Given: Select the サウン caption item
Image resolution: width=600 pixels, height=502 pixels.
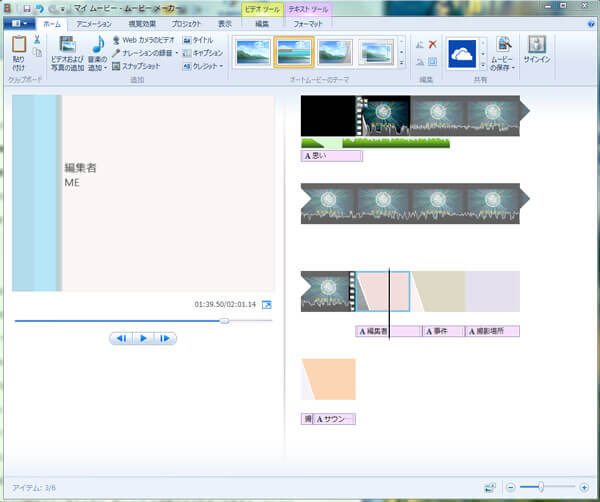Looking at the screenshot, I should pyautogui.click(x=334, y=419).
